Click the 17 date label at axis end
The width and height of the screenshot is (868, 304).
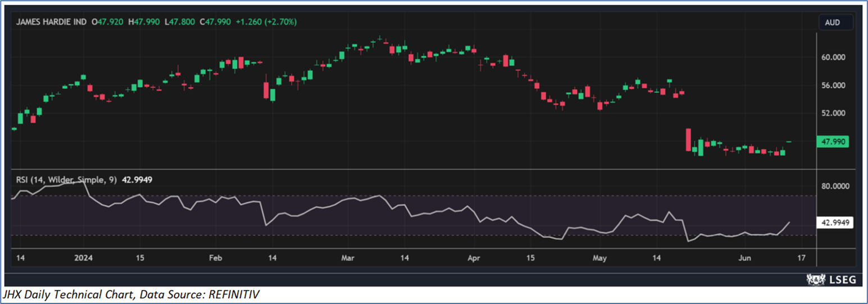(801, 258)
